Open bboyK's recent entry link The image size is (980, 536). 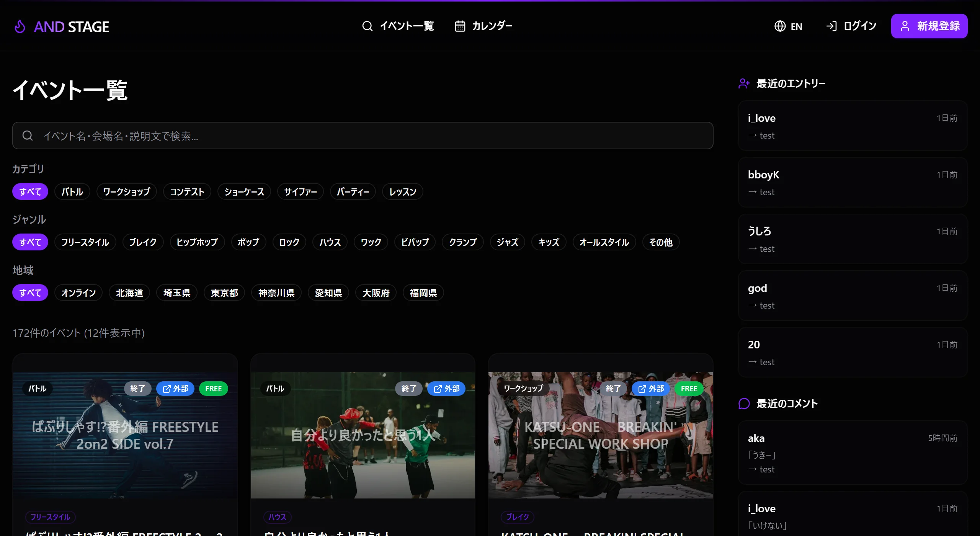click(x=852, y=182)
